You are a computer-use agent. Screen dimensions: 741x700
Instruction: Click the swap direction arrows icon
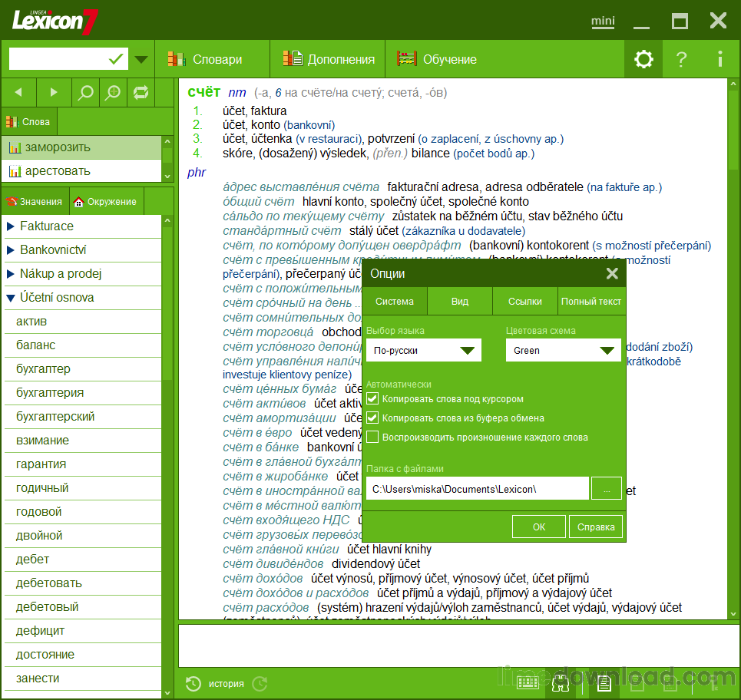point(141,93)
